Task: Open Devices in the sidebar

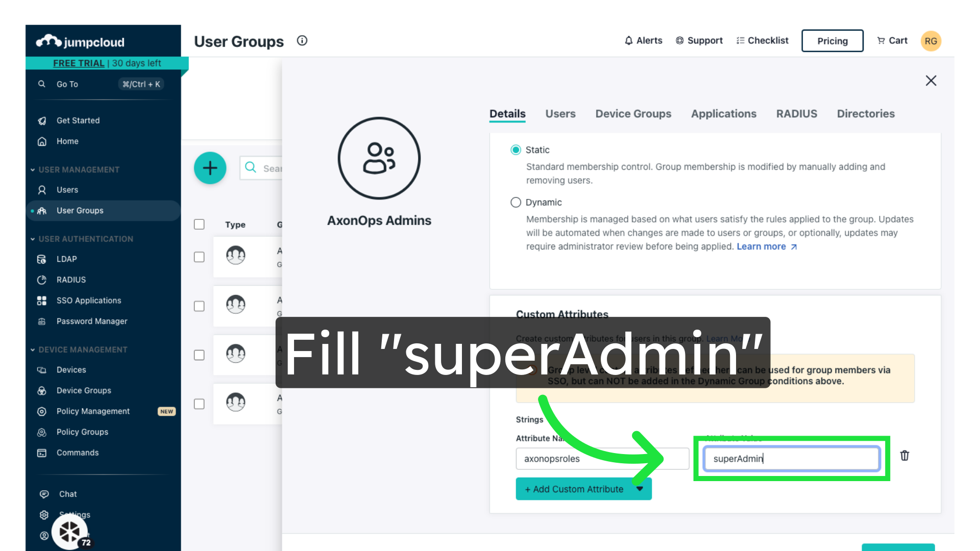Action: pos(71,370)
